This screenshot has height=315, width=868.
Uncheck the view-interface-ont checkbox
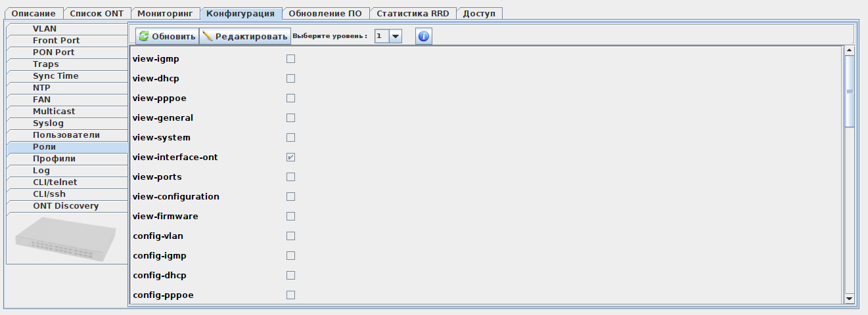290,157
